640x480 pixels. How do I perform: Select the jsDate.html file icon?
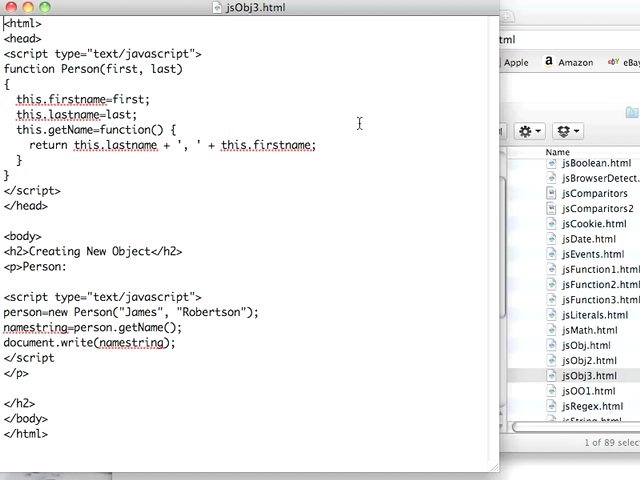[551, 239]
